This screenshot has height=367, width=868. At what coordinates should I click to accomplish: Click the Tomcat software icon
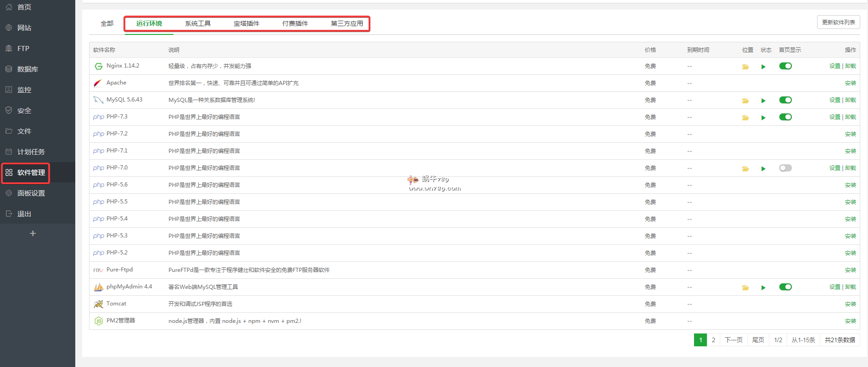tap(98, 304)
